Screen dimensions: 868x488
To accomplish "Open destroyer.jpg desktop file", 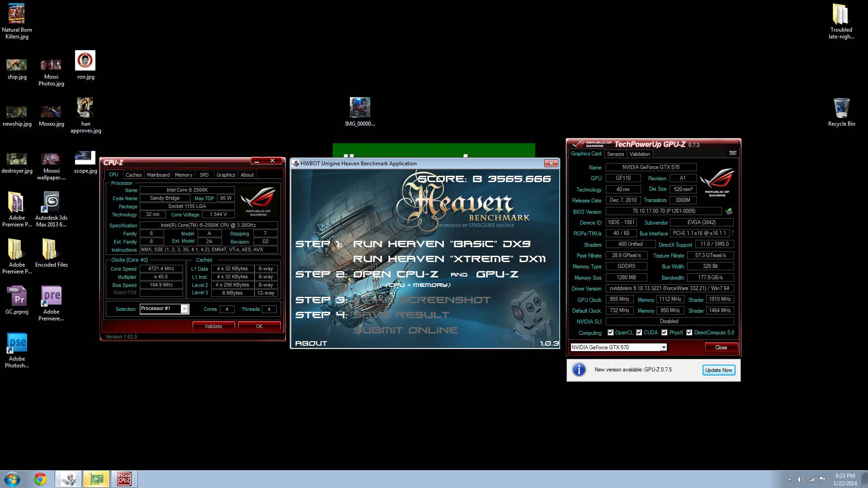I will [17, 163].
